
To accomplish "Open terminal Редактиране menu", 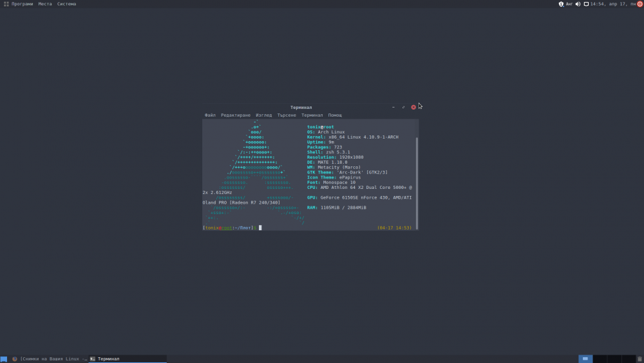I will (236, 115).
